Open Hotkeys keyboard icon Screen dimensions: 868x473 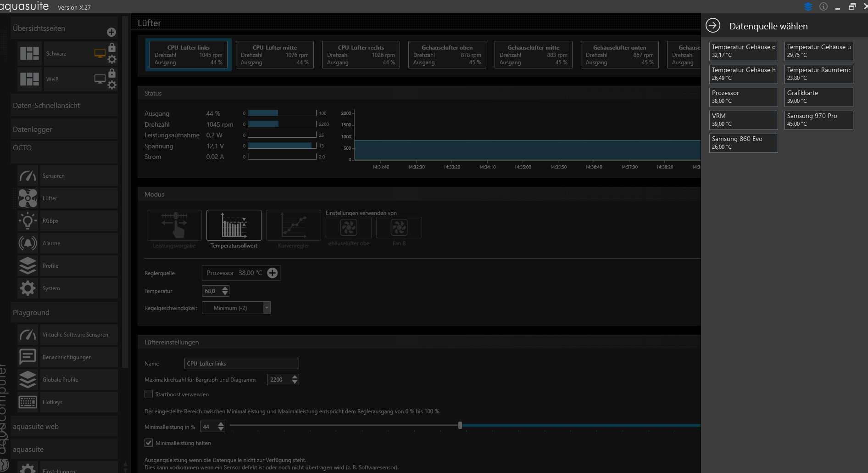(x=28, y=402)
